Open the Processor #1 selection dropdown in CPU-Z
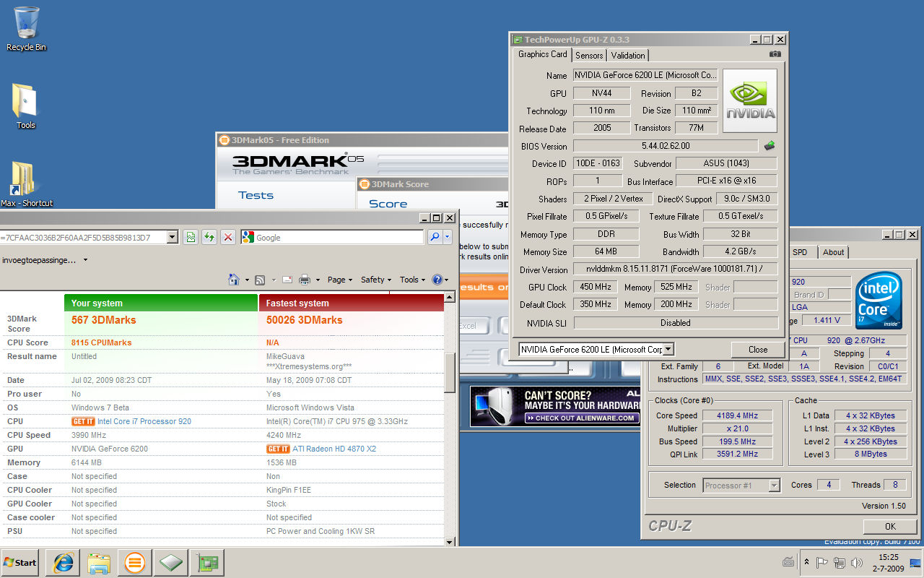 tap(774, 486)
